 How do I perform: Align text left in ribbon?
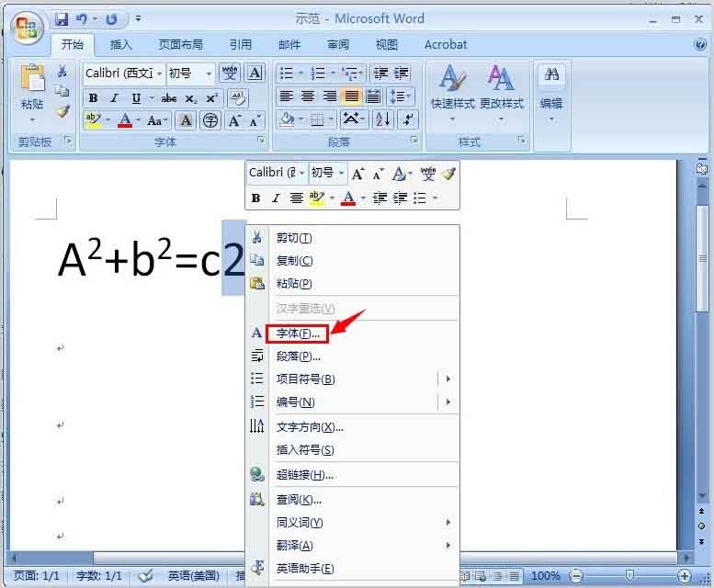286,96
